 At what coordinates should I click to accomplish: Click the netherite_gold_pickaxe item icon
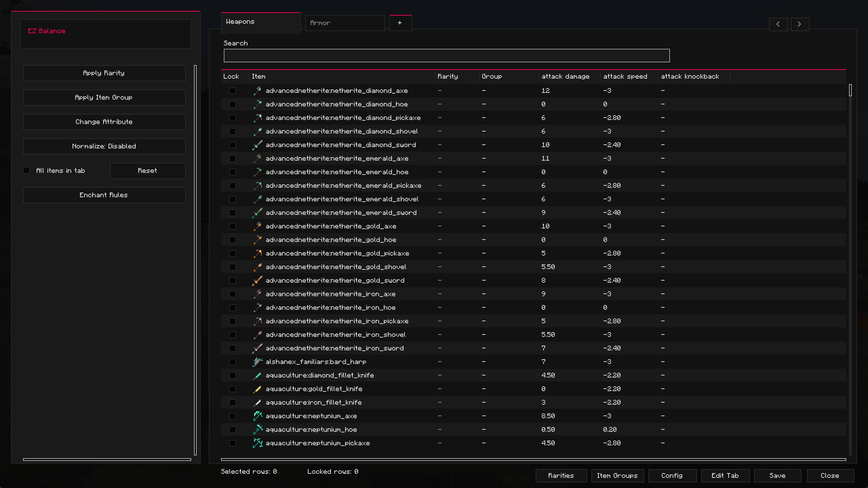[x=258, y=253]
